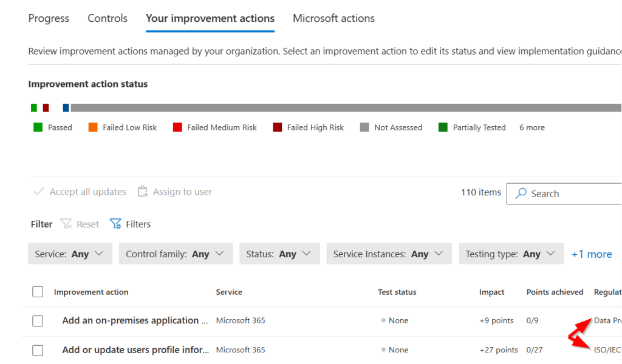The height and width of the screenshot is (364, 622).
Task: Switch to the Progress tab
Action: click(49, 18)
